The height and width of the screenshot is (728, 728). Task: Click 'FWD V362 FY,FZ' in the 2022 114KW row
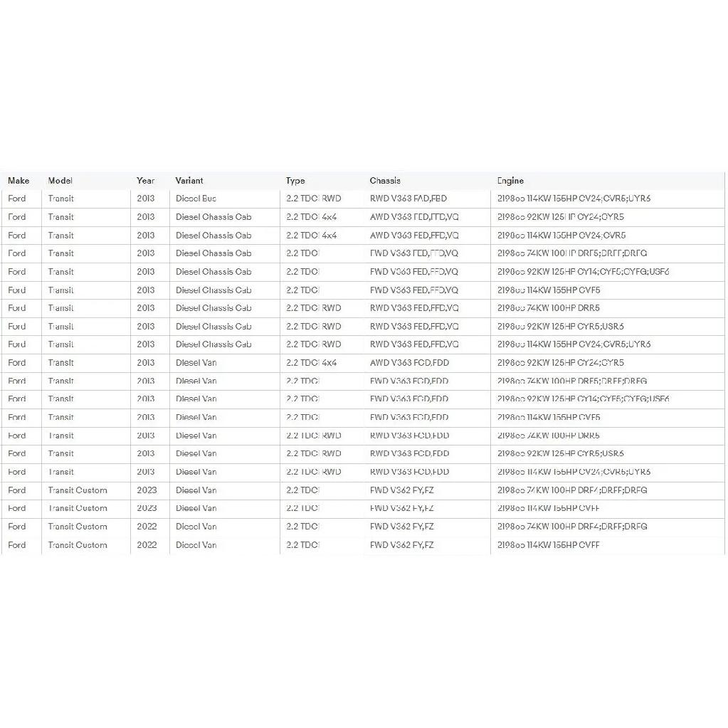pos(401,545)
